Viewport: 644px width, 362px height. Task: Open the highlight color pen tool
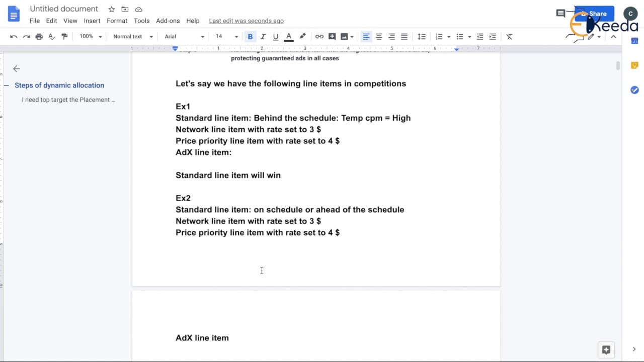(302, 37)
